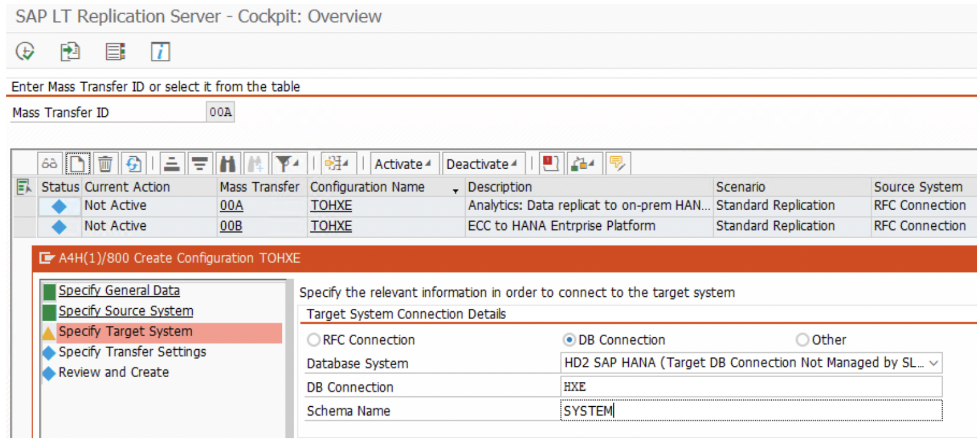The height and width of the screenshot is (443, 980).
Task: Click the yellow triangle icon beside Specify Target System
Action: pyautogui.click(x=49, y=333)
